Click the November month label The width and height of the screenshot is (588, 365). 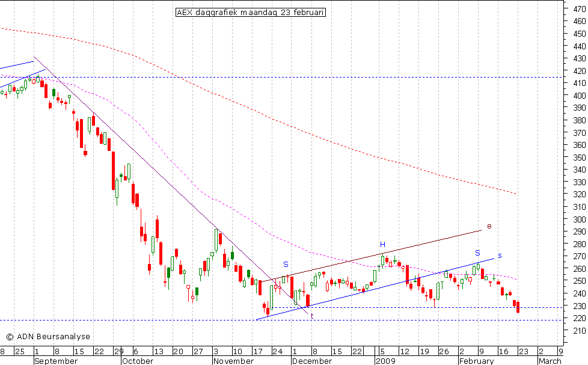(x=233, y=361)
